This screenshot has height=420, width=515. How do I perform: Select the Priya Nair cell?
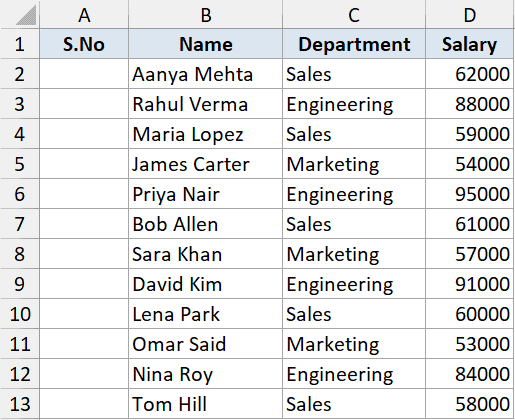click(x=205, y=194)
